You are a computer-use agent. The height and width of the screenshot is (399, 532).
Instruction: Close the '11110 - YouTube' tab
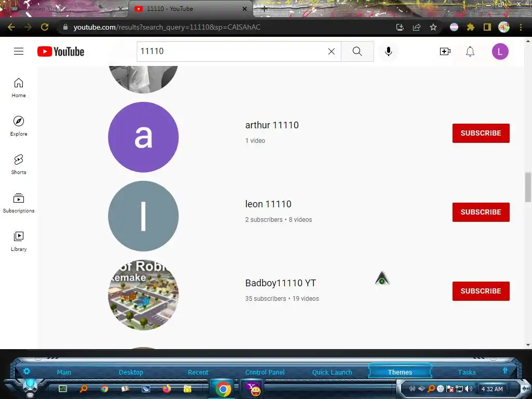[x=245, y=9]
